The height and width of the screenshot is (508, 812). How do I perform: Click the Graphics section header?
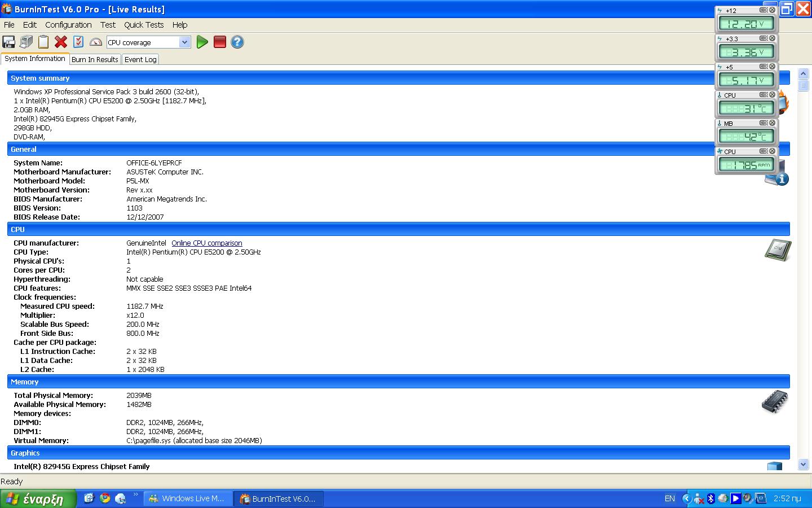tap(398, 453)
